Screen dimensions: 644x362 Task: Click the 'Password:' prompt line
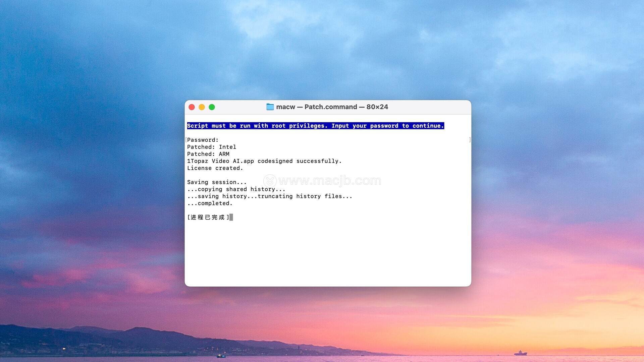click(203, 140)
